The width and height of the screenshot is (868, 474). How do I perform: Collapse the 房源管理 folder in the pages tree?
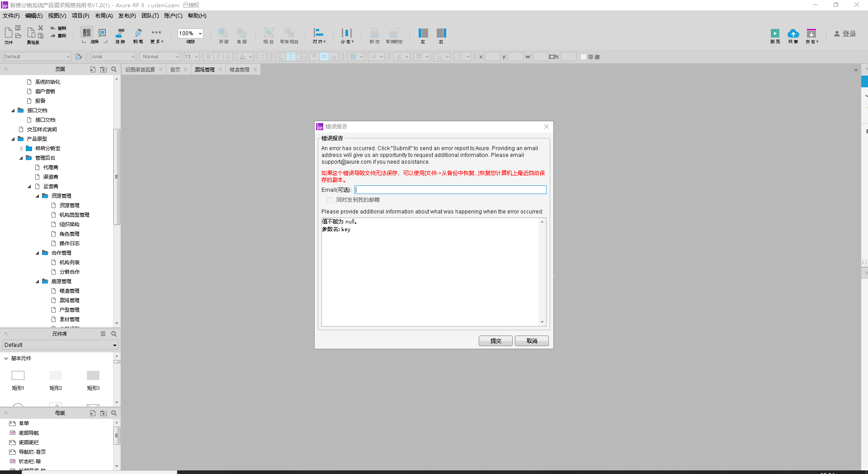[38, 281]
